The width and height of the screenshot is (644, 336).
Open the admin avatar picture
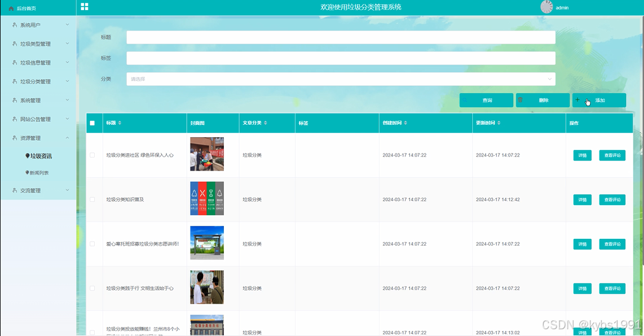(x=546, y=7)
